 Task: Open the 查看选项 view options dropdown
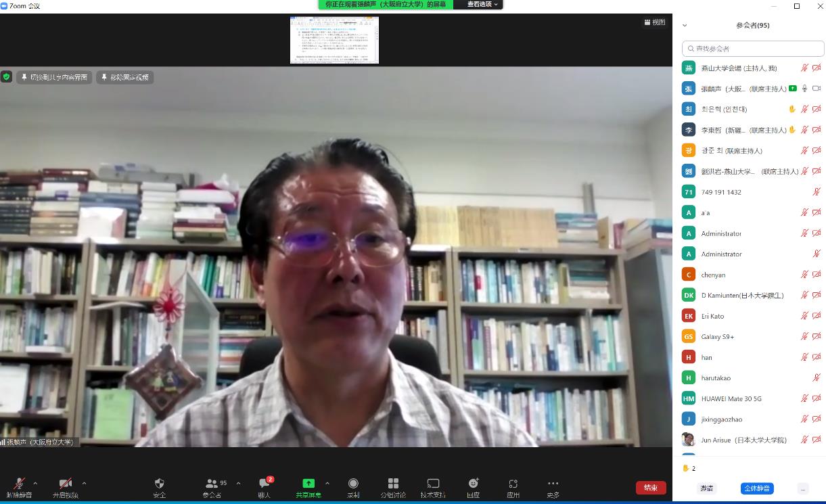(483, 5)
